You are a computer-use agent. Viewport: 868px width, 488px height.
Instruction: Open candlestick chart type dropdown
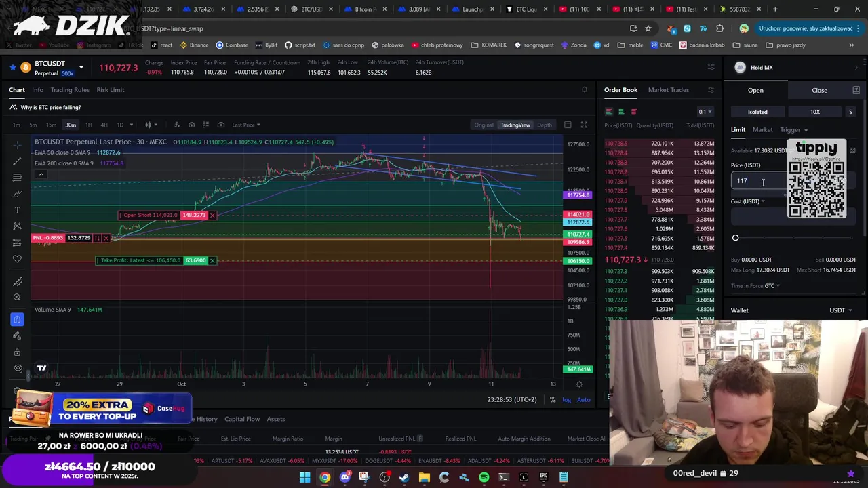pos(151,125)
